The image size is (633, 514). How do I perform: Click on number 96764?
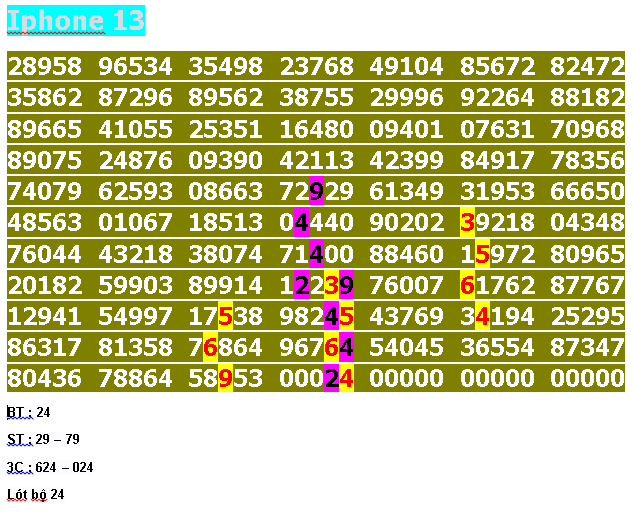pyautogui.click(x=316, y=348)
